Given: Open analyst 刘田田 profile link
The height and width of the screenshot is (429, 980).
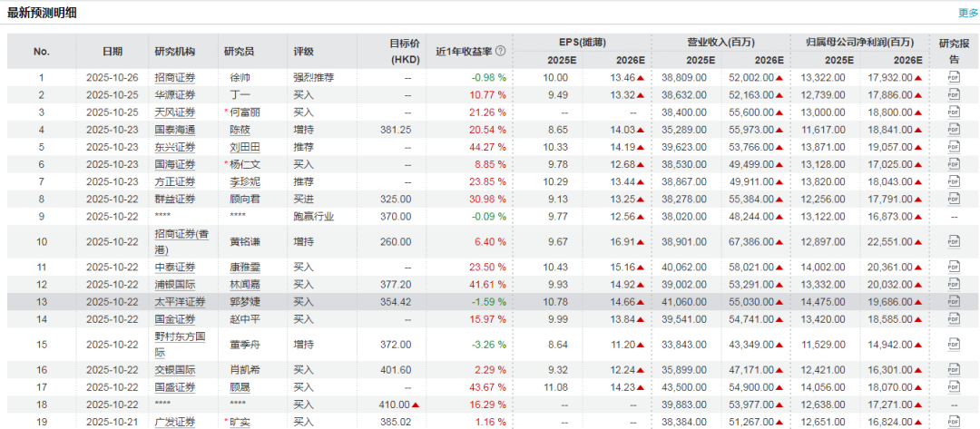Looking at the screenshot, I should [245, 147].
